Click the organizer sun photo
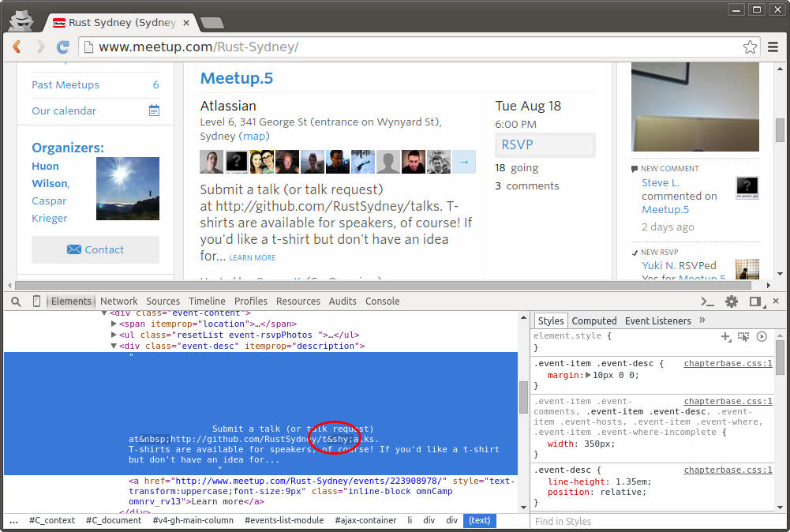Image resolution: width=790 pixels, height=532 pixels. (128, 189)
